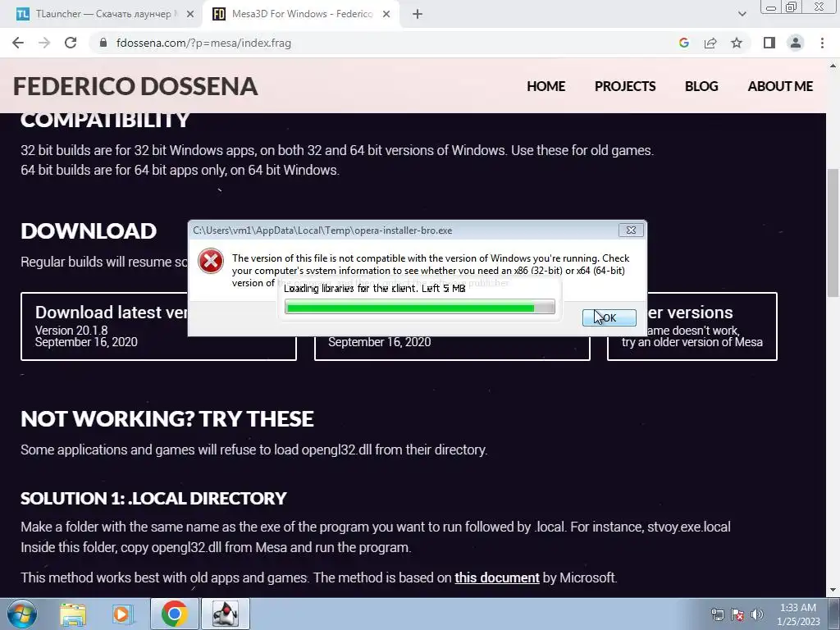Click the red error icon in dialog
Viewport: 840px width, 630px height.
coord(211,261)
